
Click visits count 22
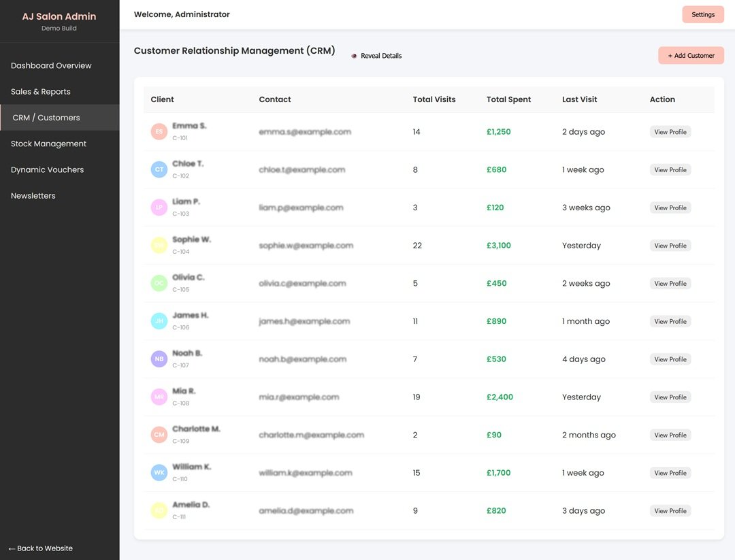[417, 246]
